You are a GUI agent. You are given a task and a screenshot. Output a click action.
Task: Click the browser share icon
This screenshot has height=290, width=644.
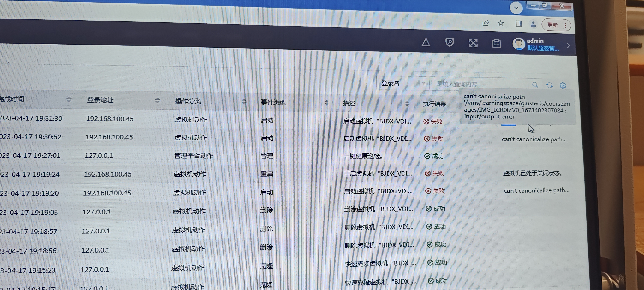tap(486, 23)
